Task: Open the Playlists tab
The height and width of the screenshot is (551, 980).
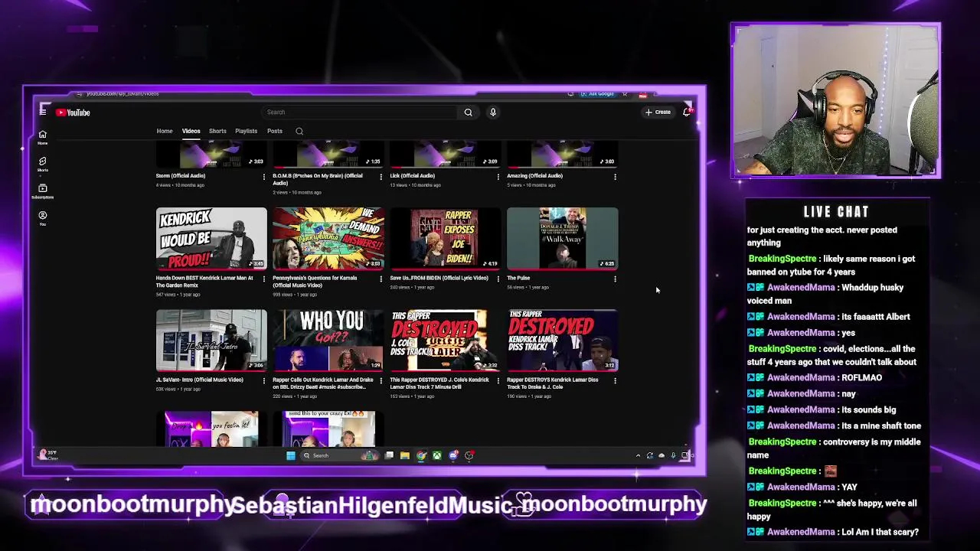Action: click(x=246, y=131)
